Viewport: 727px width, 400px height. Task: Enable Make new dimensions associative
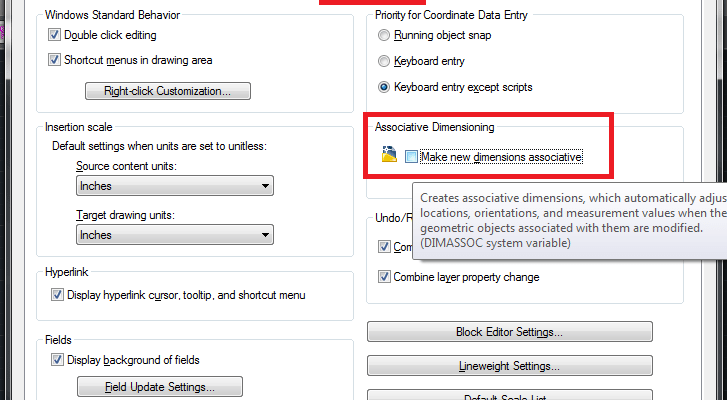(x=412, y=157)
